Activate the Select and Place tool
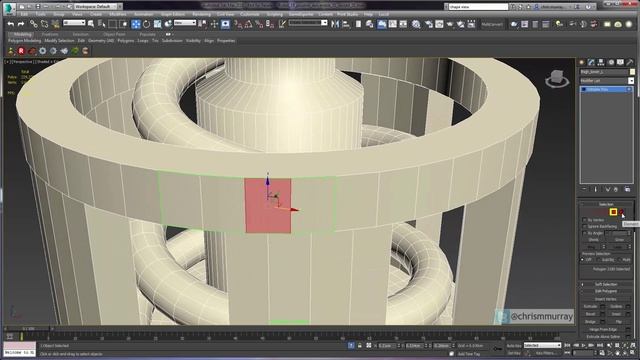Viewport: 640px width, 360px height. pos(168,24)
